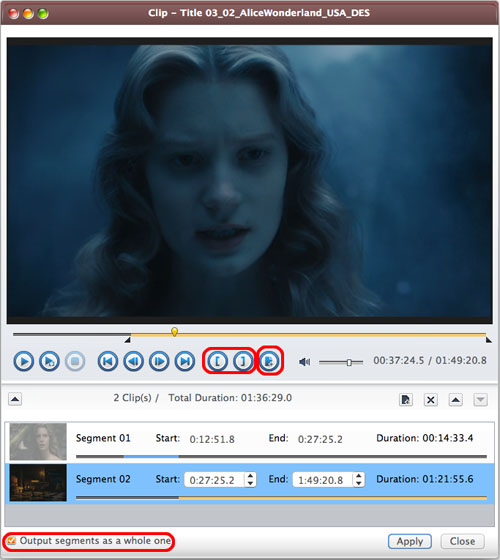Select the Segment 01 thumbnail
Viewport: 500px width, 560px height.
pos(38,441)
